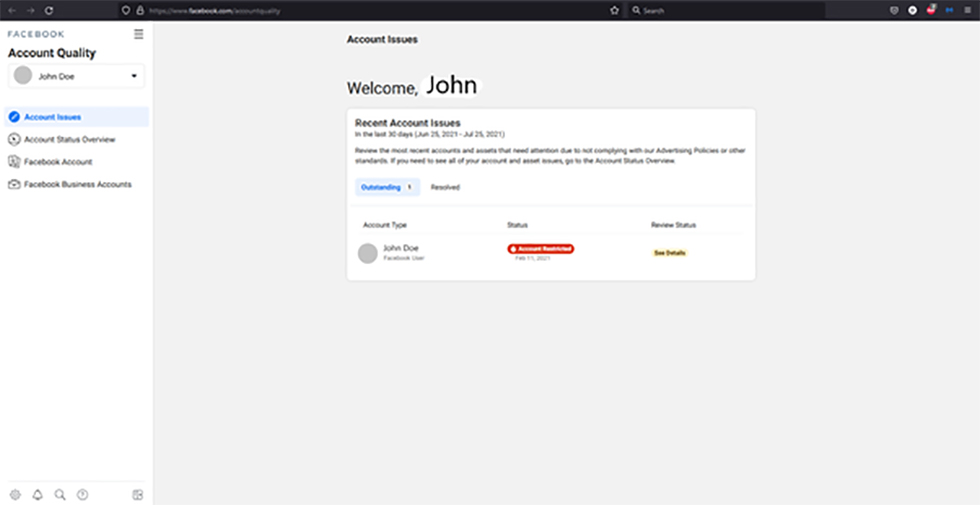Click the John Doe row profile avatar
Image resolution: width=980 pixels, height=505 pixels.
click(368, 253)
